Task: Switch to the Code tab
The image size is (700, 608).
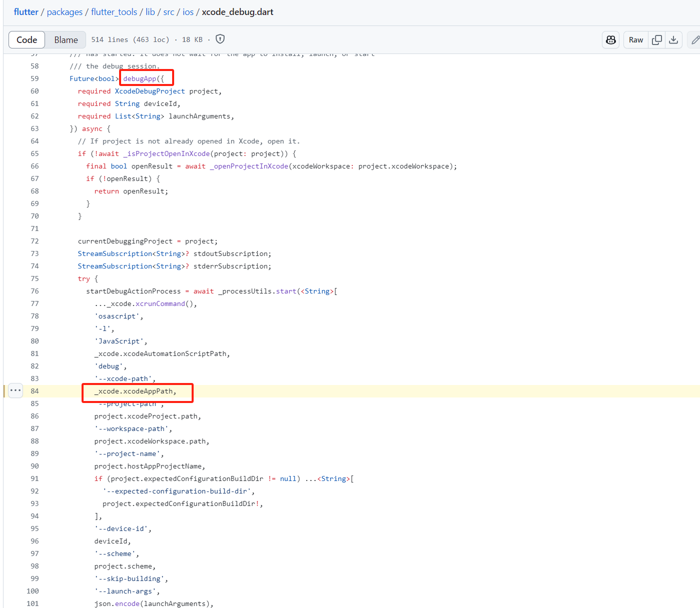Action: click(x=27, y=40)
